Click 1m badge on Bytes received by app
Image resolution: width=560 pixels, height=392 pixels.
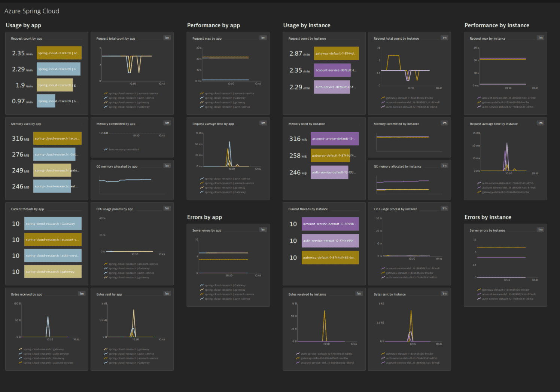82,294
